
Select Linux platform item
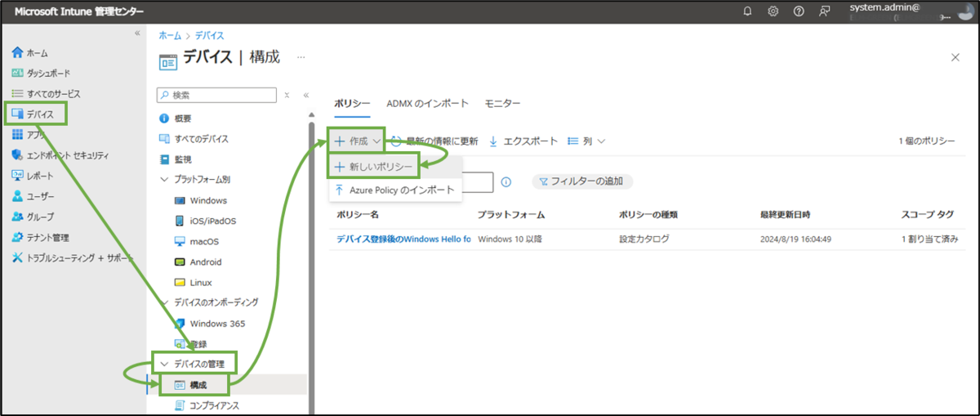point(194,282)
